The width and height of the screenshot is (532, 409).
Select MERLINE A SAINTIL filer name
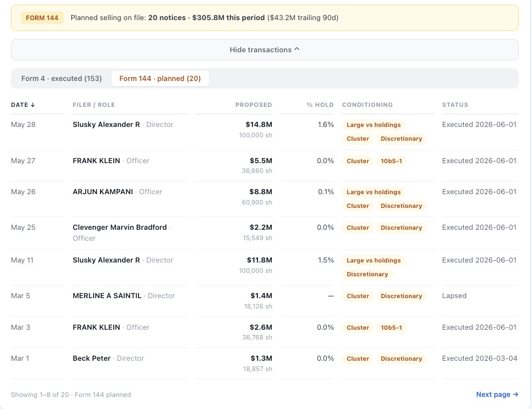[x=107, y=296]
